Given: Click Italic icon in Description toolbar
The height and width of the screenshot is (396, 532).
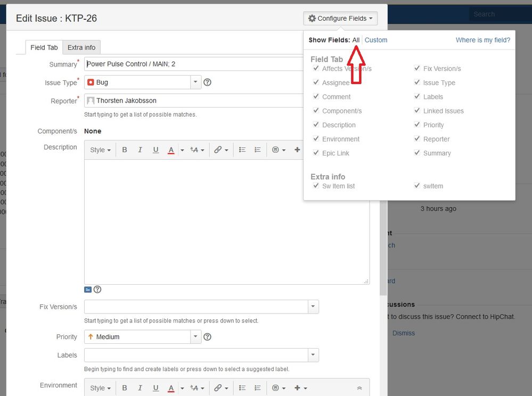Looking at the screenshot, I should pos(140,150).
